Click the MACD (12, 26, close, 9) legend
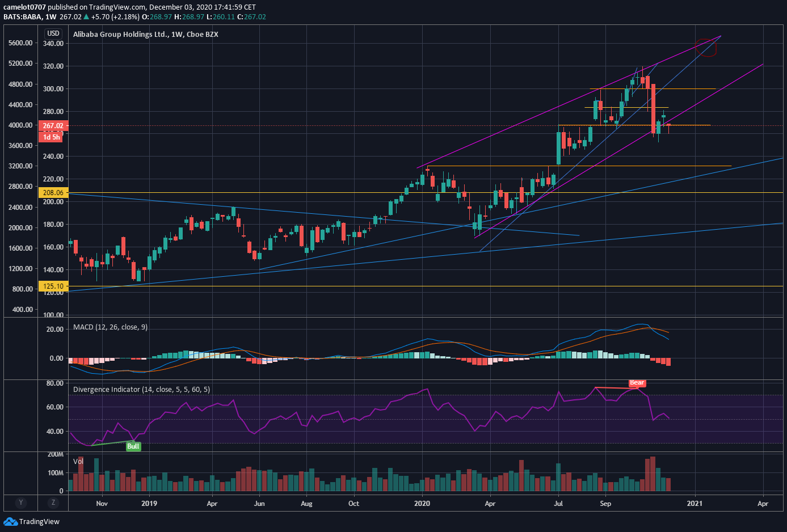This screenshot has width=787, height=532. [x=110, y=327]
